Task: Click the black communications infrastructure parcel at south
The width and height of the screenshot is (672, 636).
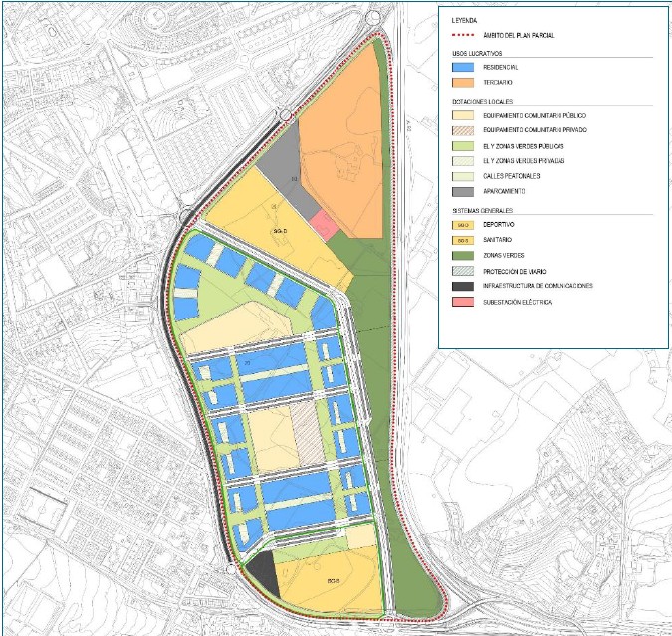Action: coord(264,574)
